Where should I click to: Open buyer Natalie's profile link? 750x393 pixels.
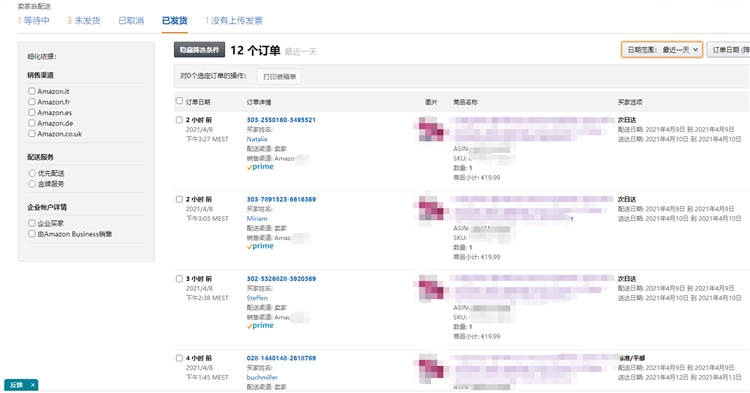point(257,139)
